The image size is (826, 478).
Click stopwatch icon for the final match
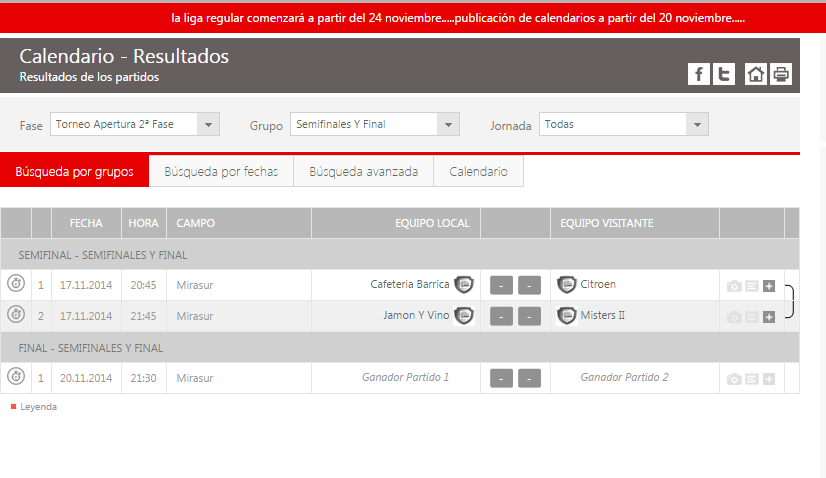pyautogui.click(x=16, y=377)
